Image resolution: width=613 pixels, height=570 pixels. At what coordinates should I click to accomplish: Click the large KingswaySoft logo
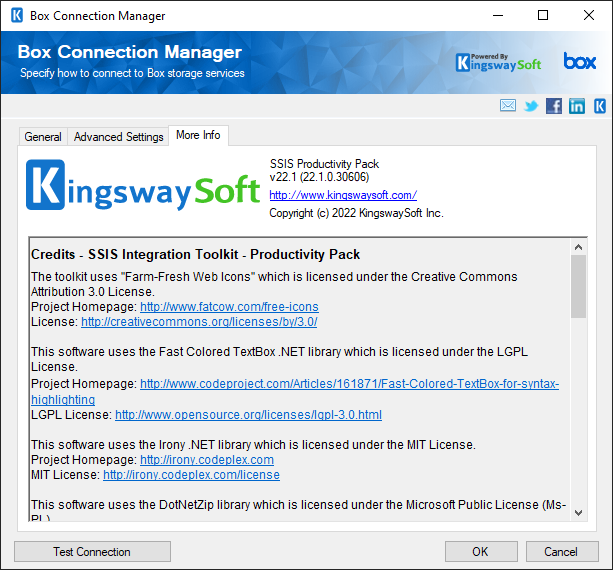[143, 185]
